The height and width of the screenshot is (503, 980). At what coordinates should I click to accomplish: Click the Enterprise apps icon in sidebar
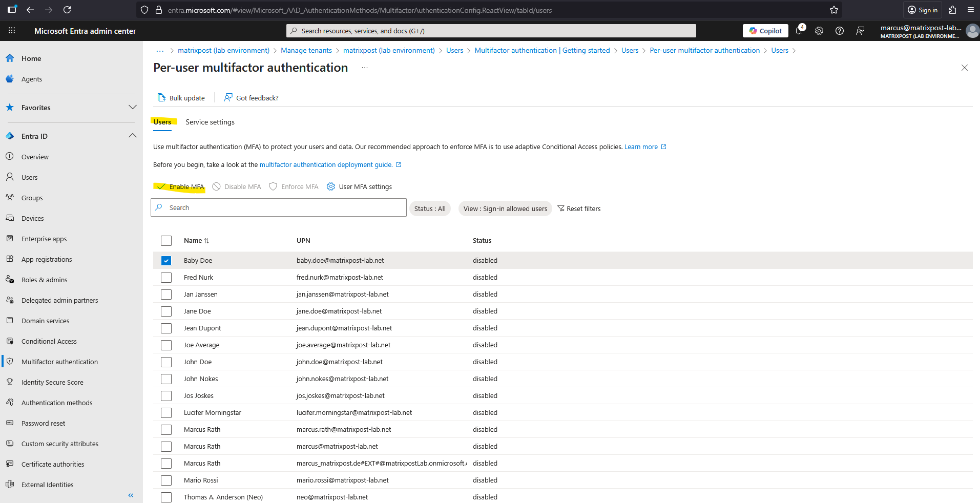point(10,239)
